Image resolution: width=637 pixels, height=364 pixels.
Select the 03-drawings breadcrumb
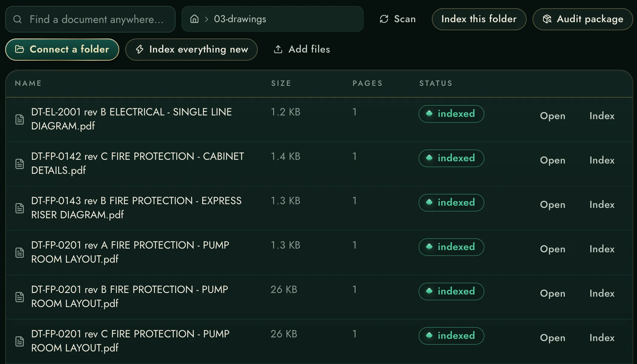coord(240,19)
